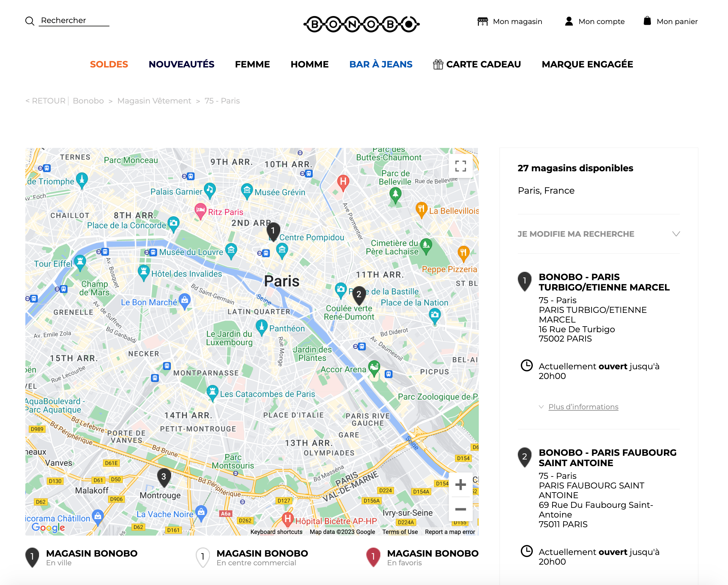Open the MARQUE ENGAGÉE menu
This screenshot has height=585, width=728.
pyautogui.click(x=587, y=64)
